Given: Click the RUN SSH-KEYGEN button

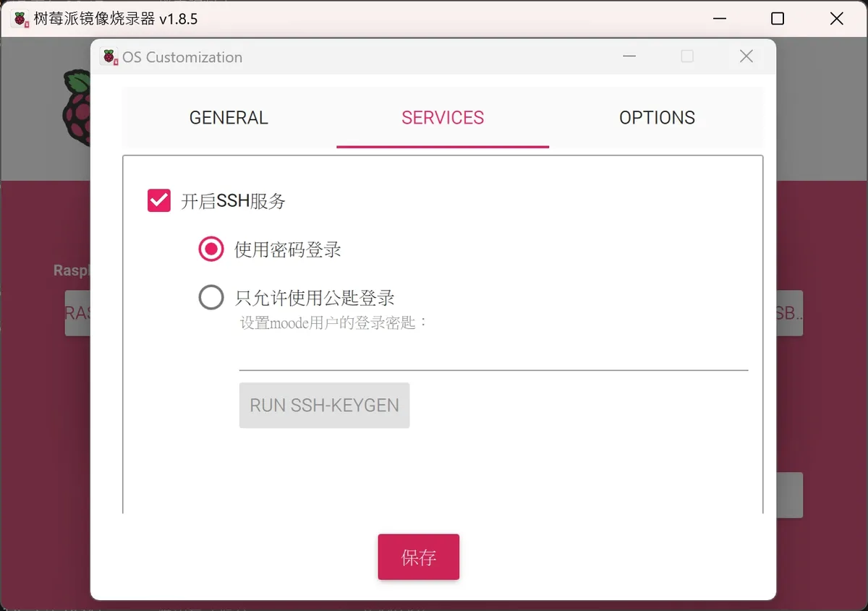Looking at the screenshot, I should tap(324, 405).
